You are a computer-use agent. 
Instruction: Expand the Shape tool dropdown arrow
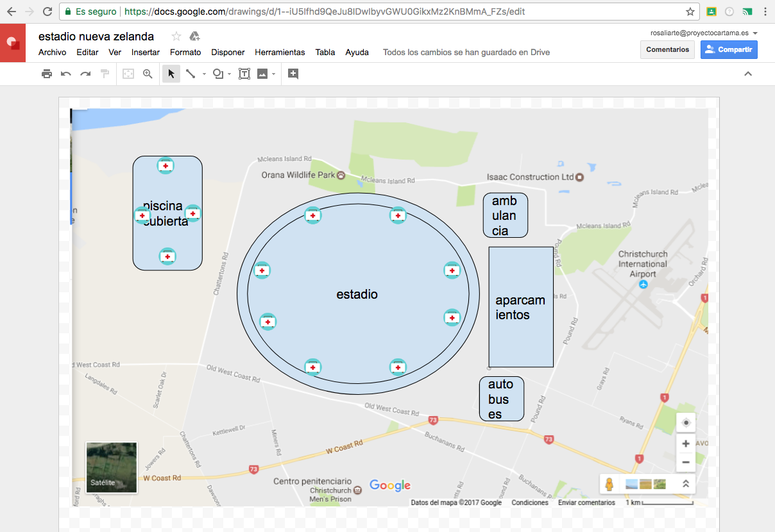[229, 74]
